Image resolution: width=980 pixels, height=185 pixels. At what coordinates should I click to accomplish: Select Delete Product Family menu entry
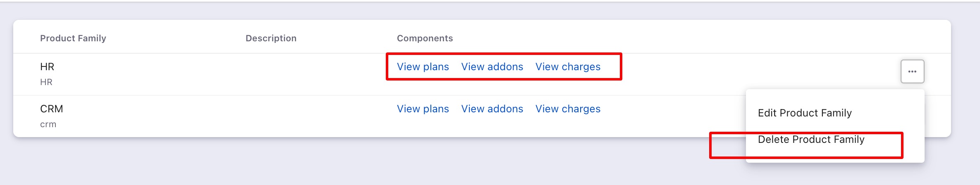click(x=811, y=140)
